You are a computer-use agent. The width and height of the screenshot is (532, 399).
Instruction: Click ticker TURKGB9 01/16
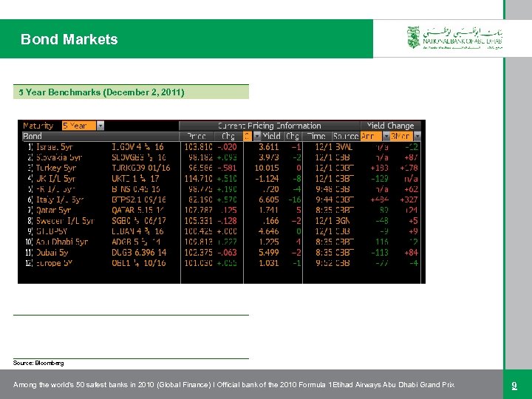(141, 168)
